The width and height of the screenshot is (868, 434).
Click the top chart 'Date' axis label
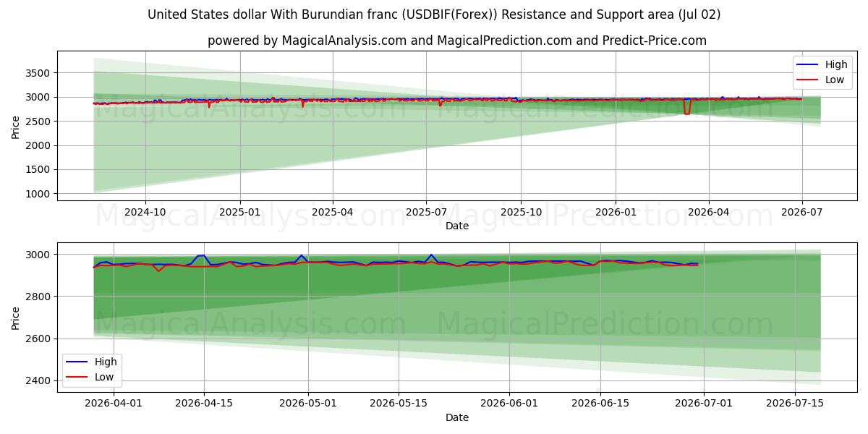(457, 226)
